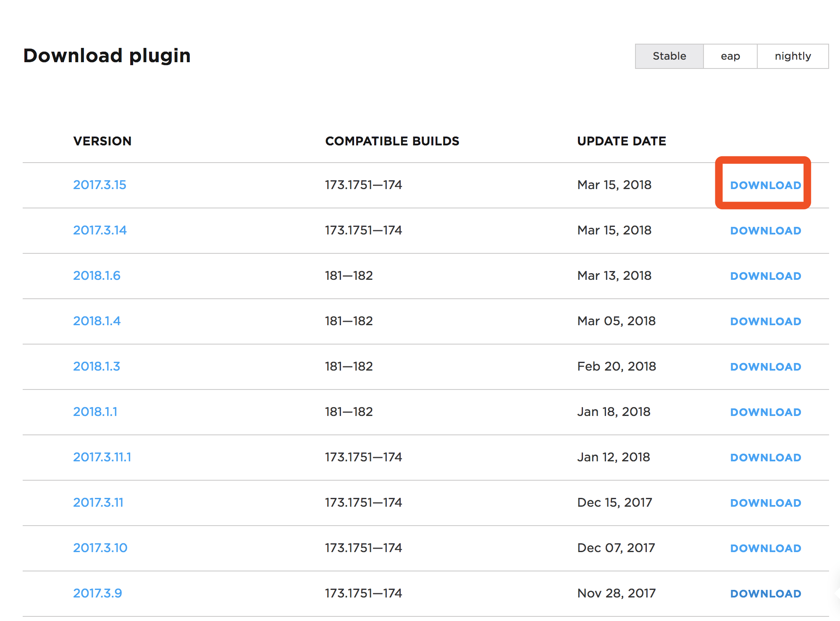Screen dimensions: 840x621
Task: Download plugin version 2017.3.11.1
Action: [766, 458]
